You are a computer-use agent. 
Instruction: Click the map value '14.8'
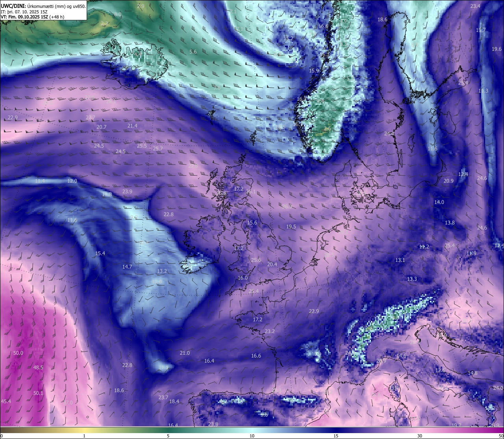pyautogui.click(x=472, y=373)
